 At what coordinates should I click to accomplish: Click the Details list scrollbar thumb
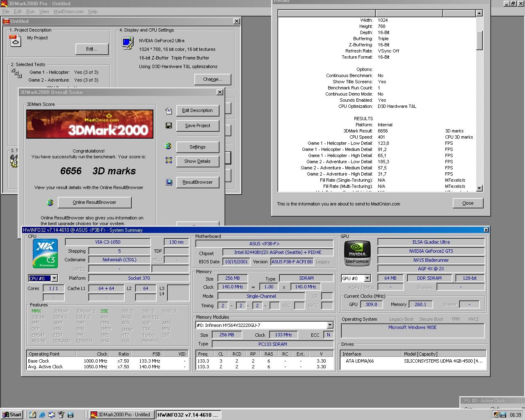coord(479,40)
